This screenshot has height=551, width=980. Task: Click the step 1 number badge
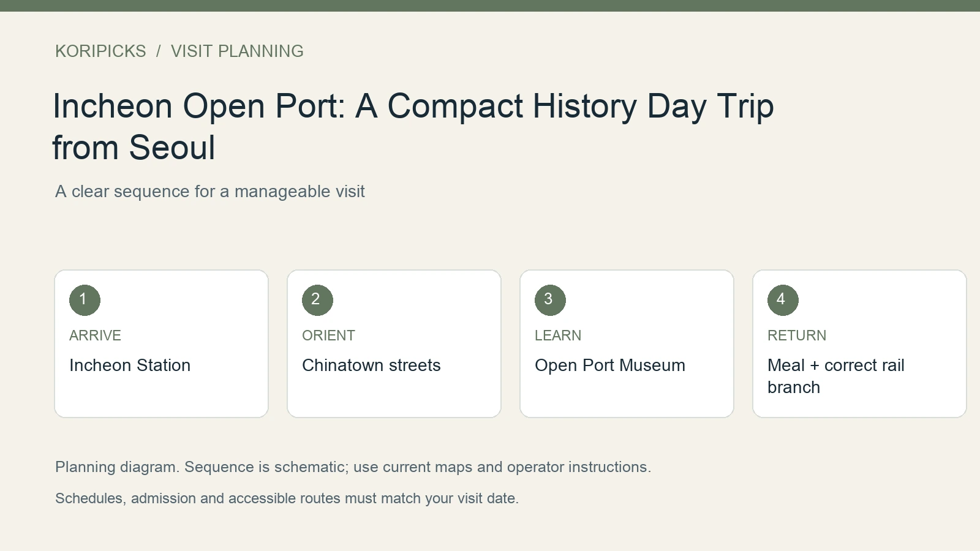(x=85, y=300)
